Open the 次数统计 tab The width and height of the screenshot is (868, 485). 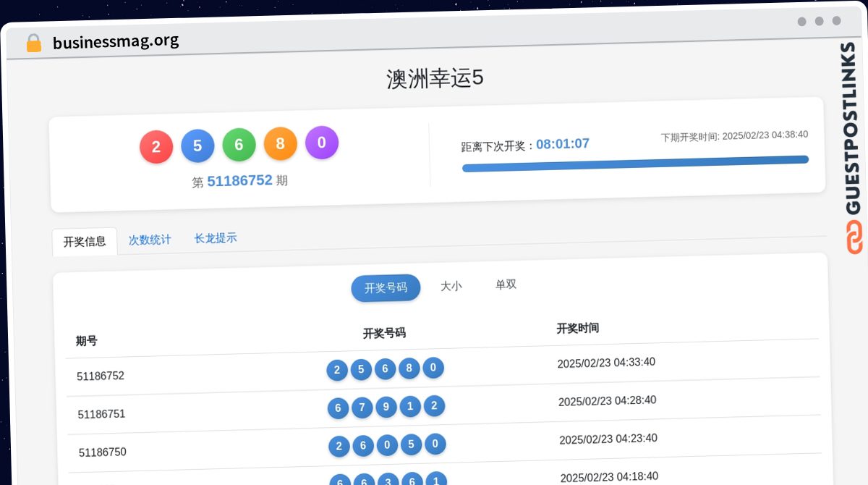[150, 240]
